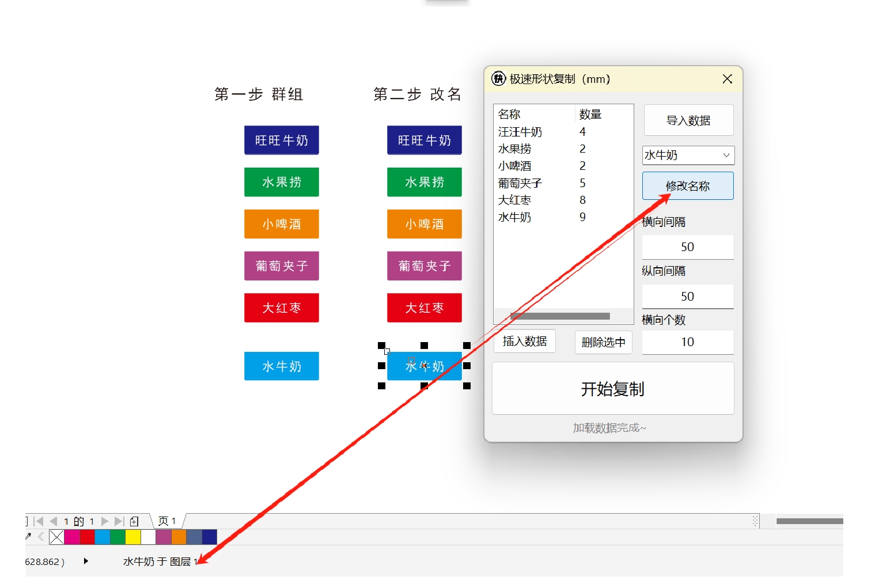Pick the yellow palette swatch

[133, 537]
